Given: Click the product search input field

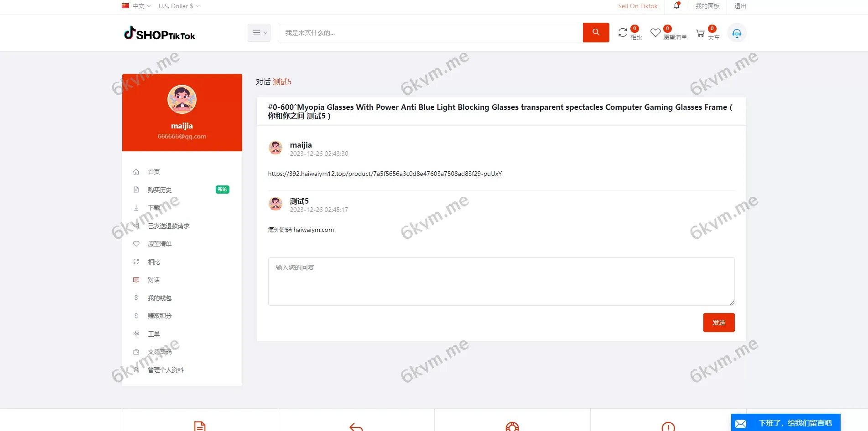Looking at the screenshot, I should pyautogui.click(x=430, y=33).
